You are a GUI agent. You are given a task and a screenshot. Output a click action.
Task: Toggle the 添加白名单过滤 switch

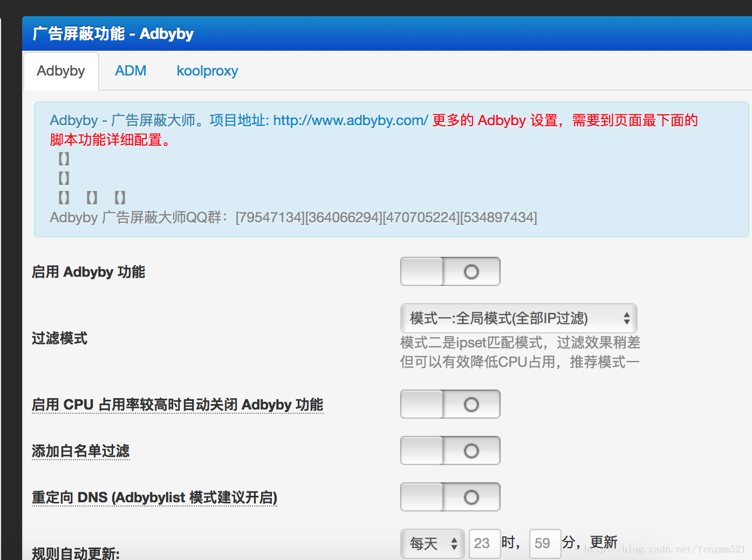tap(450, 450)
